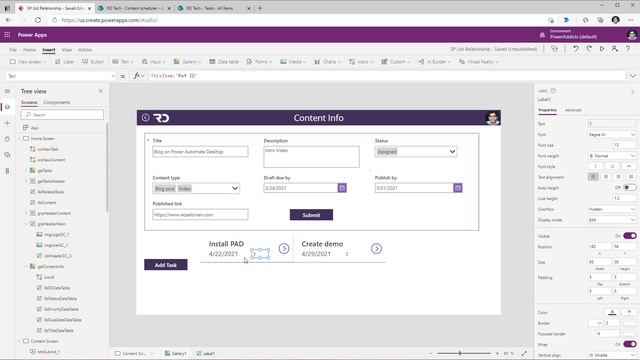Set text alignment to left

tap(593, 177)
